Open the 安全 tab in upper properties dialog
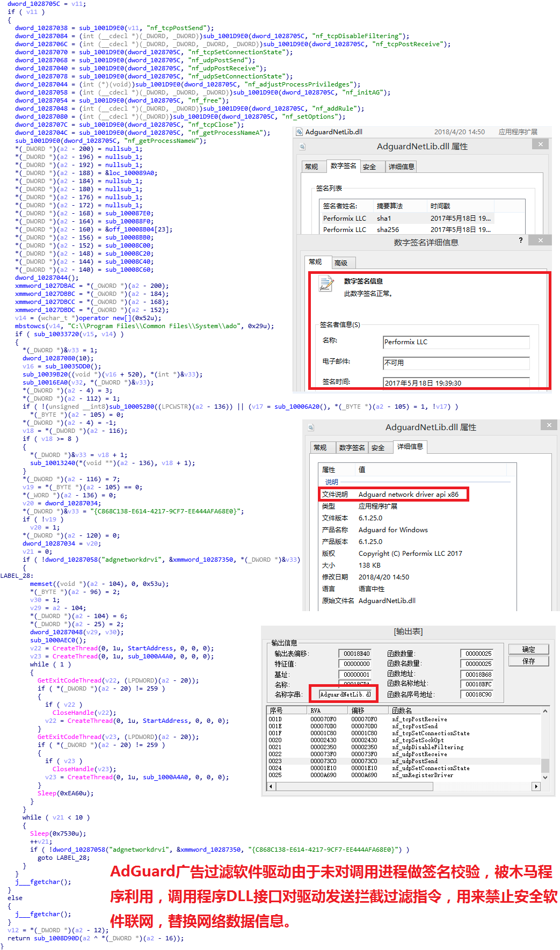This screenshot has height=950, width=560. pyautogui.click(x=369, y=167)
